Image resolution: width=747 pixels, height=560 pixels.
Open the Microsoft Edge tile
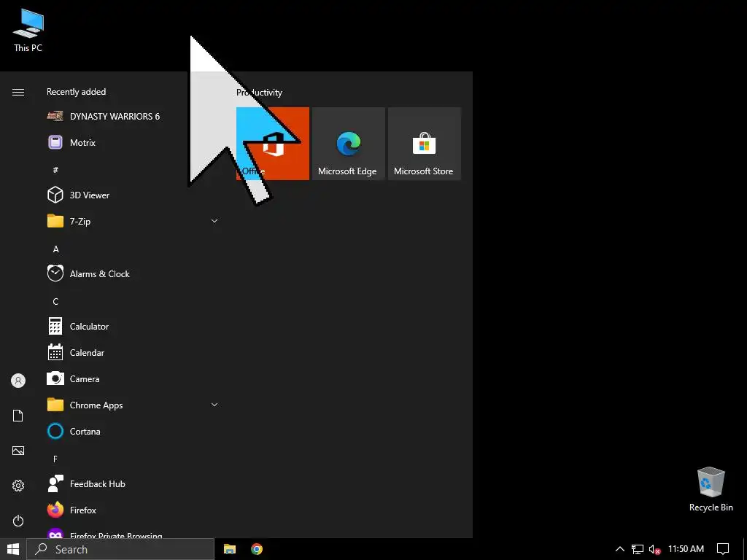[348, 144]
